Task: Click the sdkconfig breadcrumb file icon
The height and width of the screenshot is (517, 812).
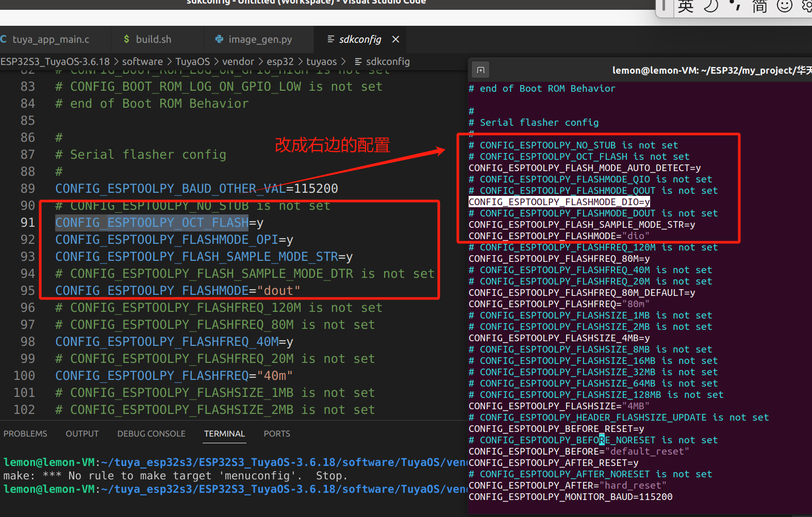Action: pyautogui.click(x=358, y=61)
